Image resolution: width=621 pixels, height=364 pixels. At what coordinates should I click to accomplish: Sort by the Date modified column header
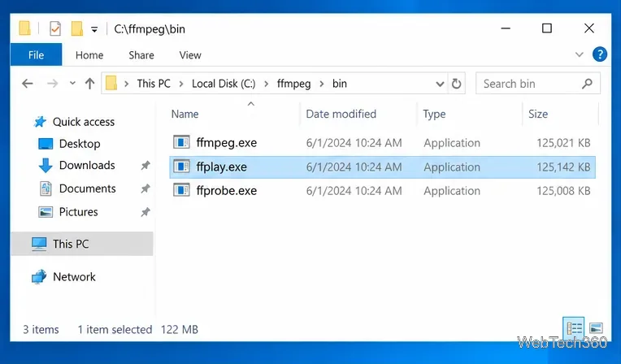click(341, 114)
